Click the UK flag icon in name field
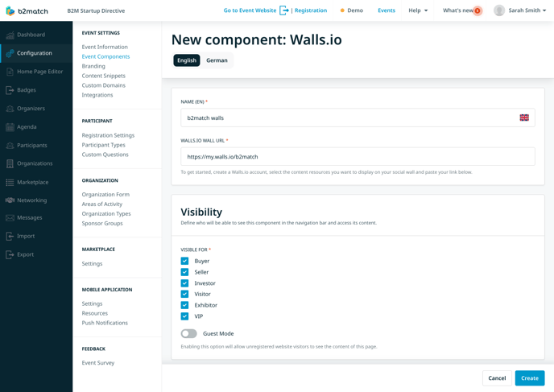Image resolution: width=554 pixels, height=392 pixels. [x=524, y=118]
